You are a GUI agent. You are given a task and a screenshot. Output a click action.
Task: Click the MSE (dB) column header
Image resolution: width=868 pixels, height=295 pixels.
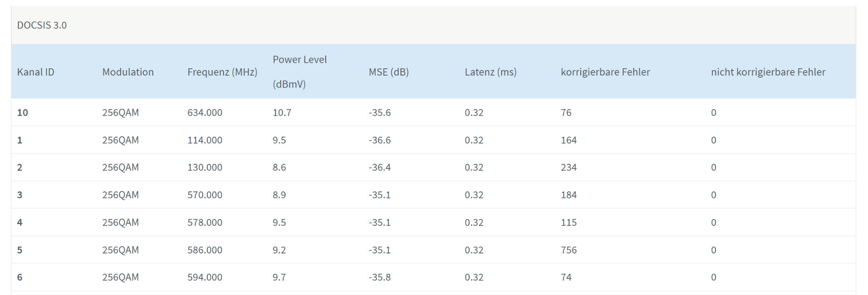(388, 72)
